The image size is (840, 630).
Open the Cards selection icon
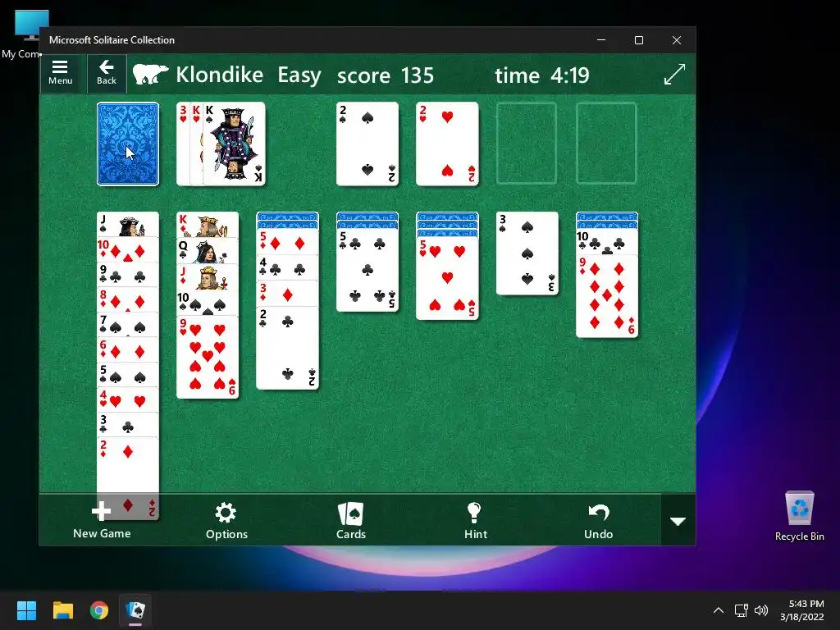(351, 521)
